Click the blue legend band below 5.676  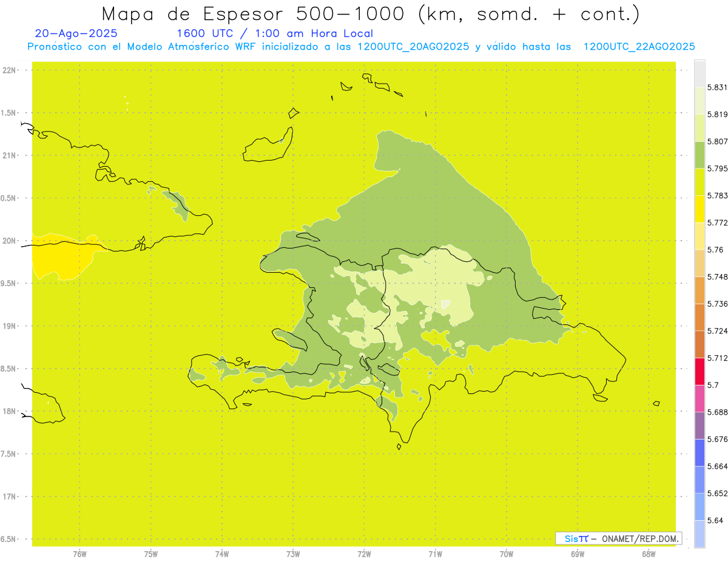point(699,452)
